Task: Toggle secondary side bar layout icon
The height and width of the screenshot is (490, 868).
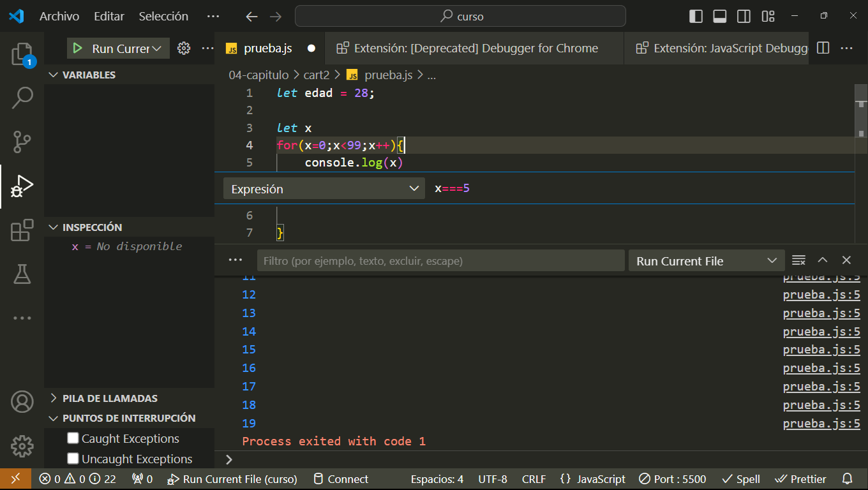Action: (744, 17)
